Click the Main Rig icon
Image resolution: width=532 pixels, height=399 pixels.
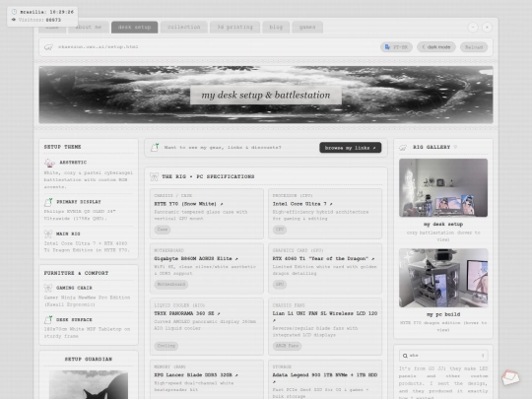[x=48, y=233]
